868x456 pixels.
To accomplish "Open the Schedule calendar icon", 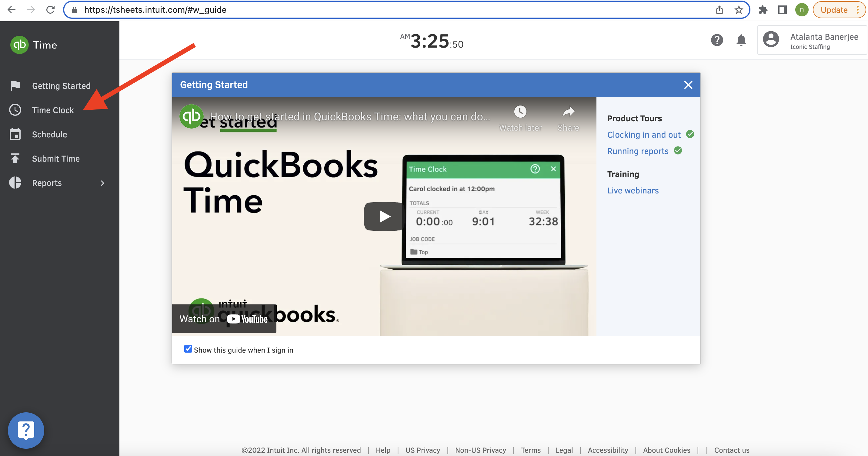I will pos(15,134).
